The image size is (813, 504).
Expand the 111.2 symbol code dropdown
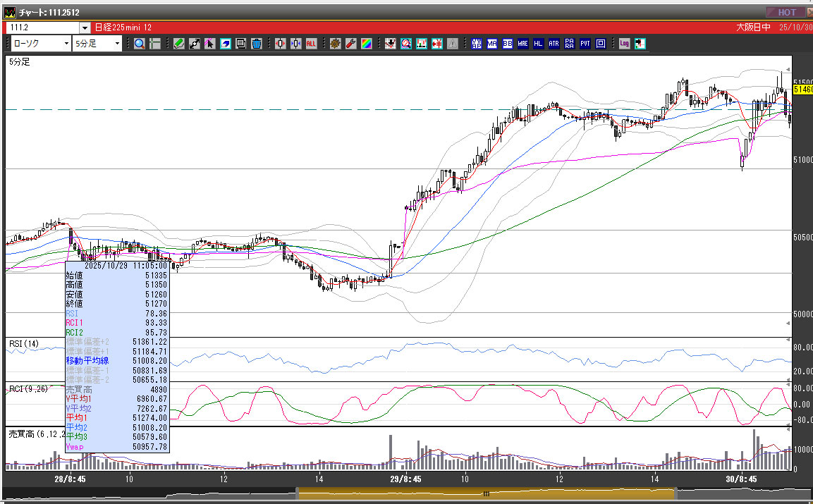tap(85, 28)
